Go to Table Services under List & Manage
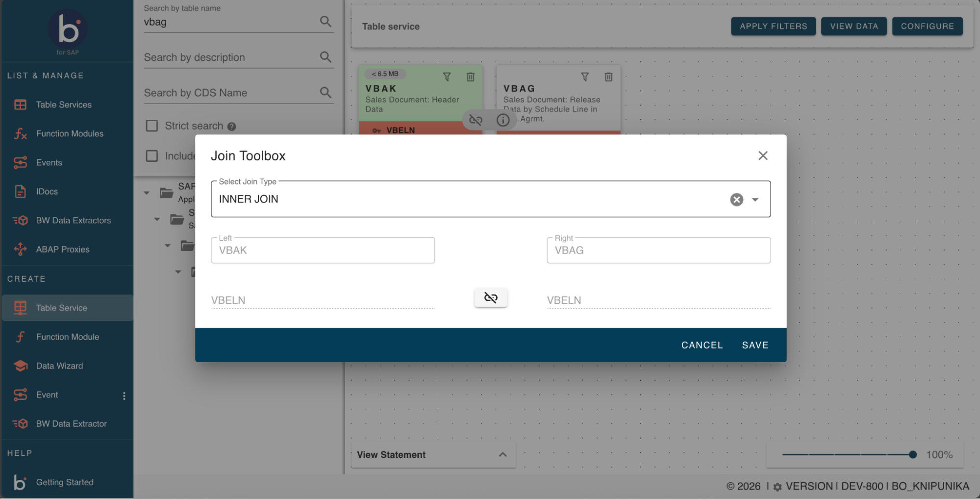Image resolution: width=980 pixels, height=499 pixels. (x=63, y=104)
